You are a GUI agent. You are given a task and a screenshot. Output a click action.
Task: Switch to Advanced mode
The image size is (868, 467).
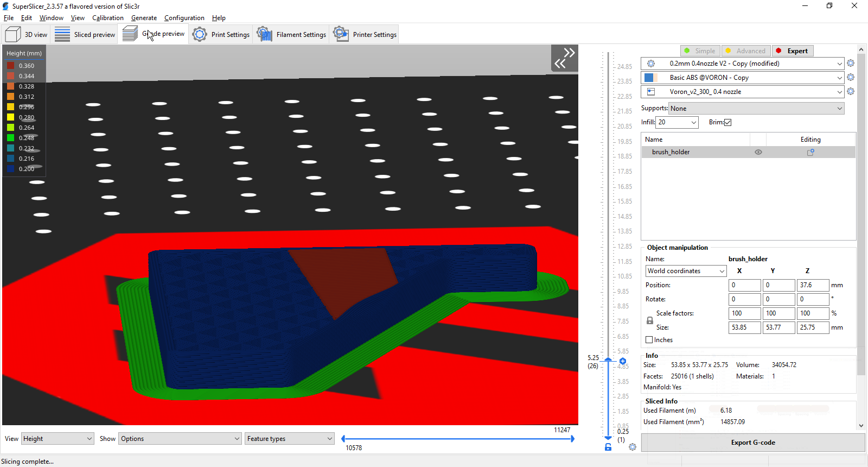click(x=746, y=51)
